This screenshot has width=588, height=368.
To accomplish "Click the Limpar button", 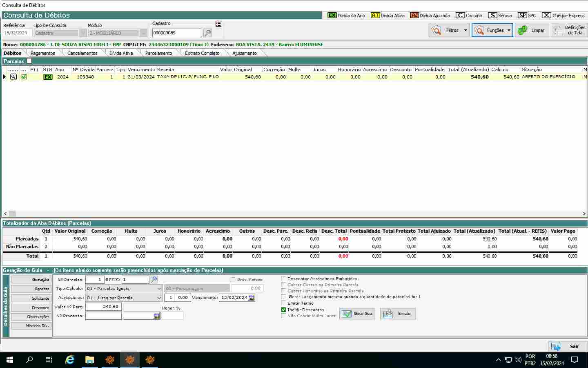I will click(x=532, y=30).
